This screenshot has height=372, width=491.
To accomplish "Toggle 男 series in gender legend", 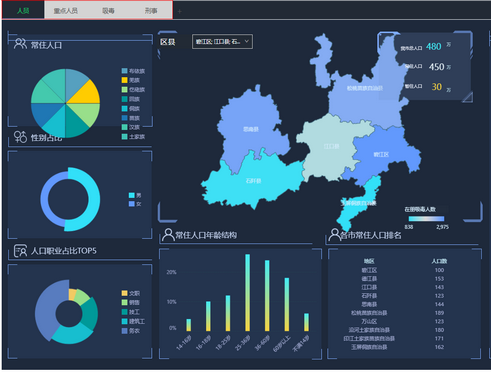I will [x=135, y=195].
